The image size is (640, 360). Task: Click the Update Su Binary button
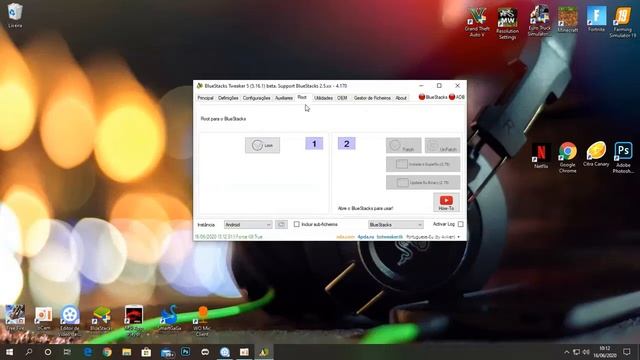[423, 182]
